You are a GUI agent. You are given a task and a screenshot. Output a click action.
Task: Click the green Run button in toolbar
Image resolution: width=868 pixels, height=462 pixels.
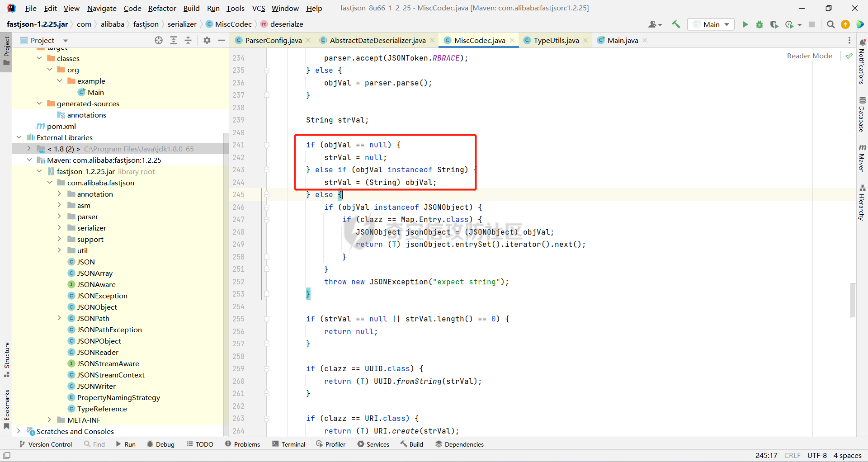pyautogui.click(x=745, y=24)
